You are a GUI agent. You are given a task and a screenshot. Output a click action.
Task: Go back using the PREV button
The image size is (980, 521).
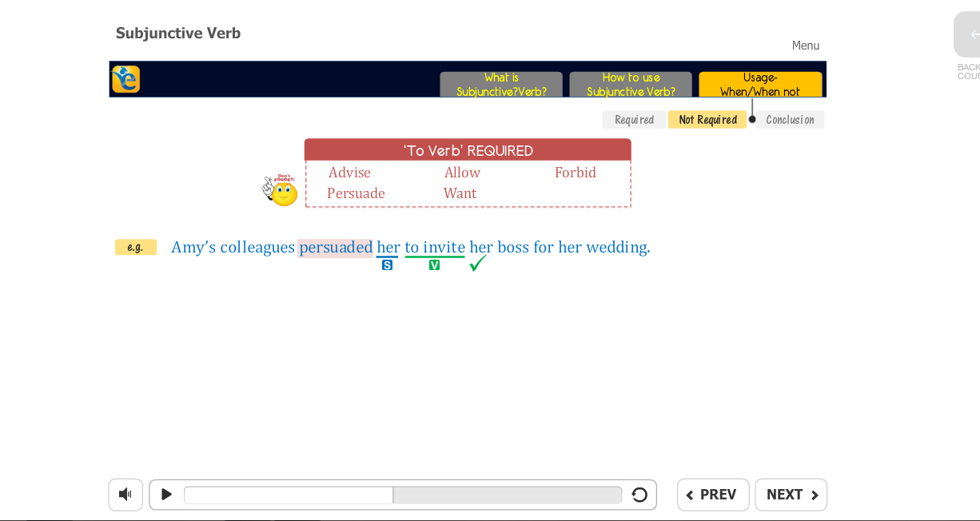pyautogui.click(x=713, y=495)
